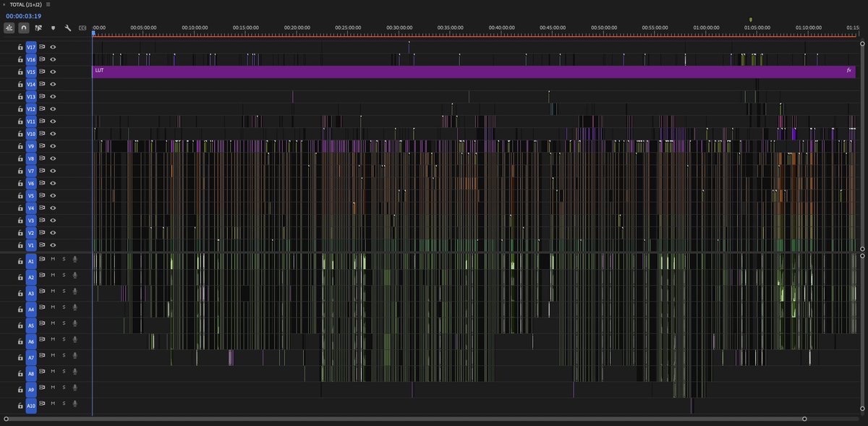The height and width of the screenshot is (426, 868).
Task: Toggle sync lock on track V3
Action: 42,220
